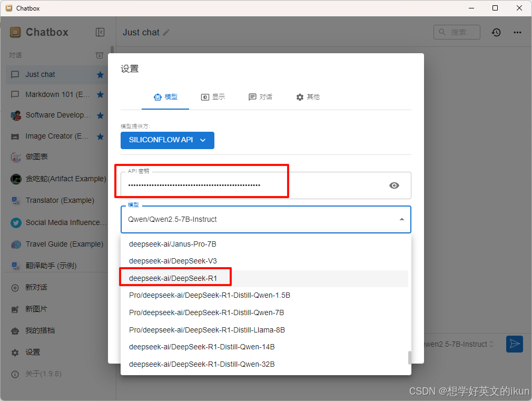Click the 贪吃蛇 Artifact Example avatar icon
The image size is (532, 401).
tap(16, 179)
